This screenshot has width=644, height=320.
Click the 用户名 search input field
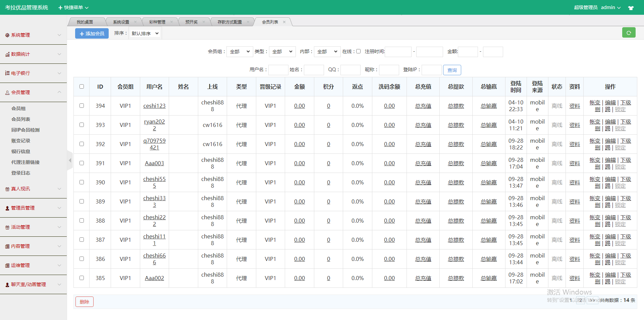pos(278,70)
